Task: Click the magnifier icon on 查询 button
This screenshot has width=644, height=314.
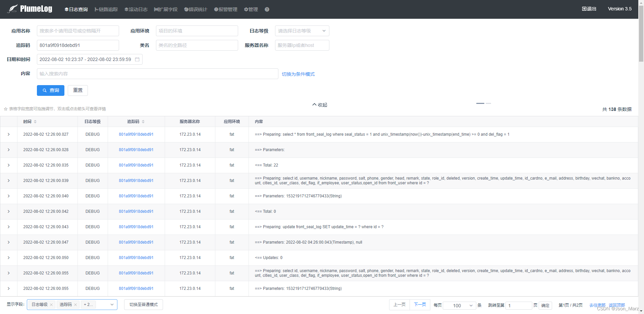Action: click(45, 90)
